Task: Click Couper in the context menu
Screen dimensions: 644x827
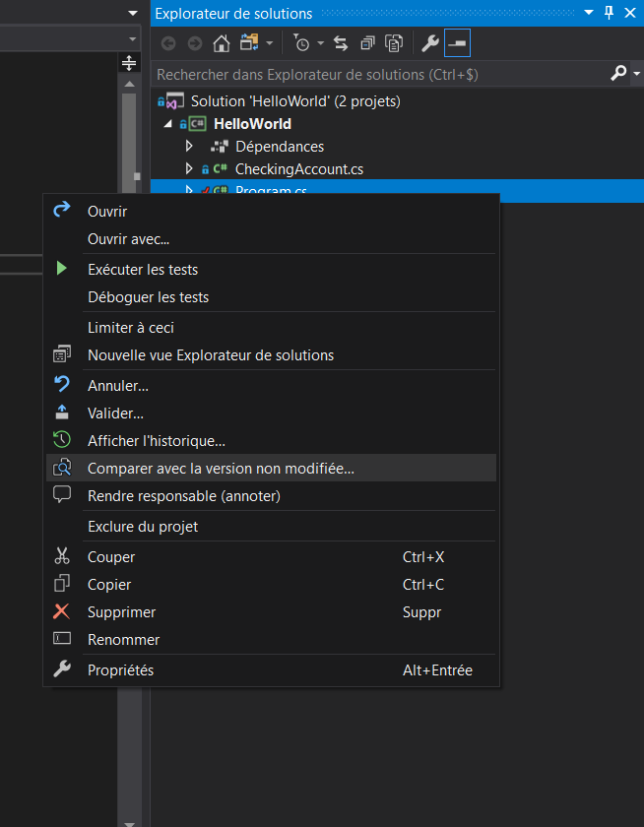Action: coord(271,557)
